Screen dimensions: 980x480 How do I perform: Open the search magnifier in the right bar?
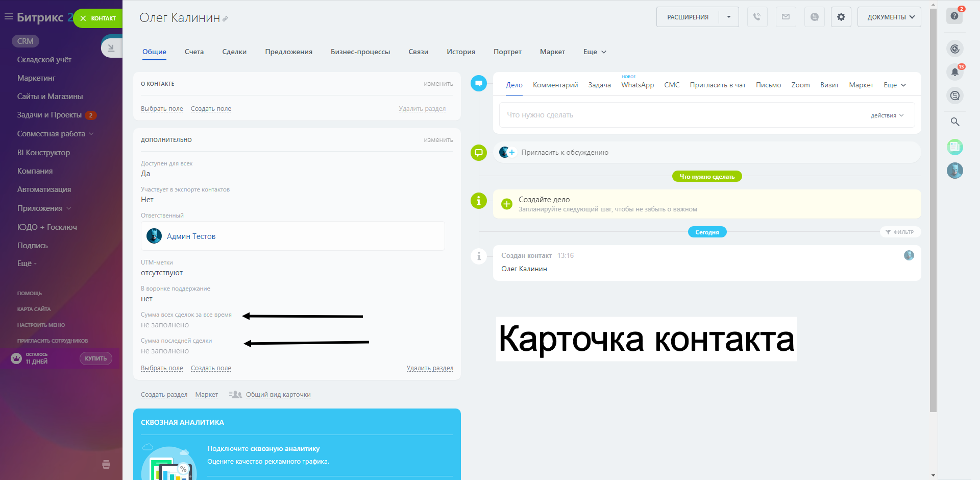pyautogui.click(x=954, y=122)
